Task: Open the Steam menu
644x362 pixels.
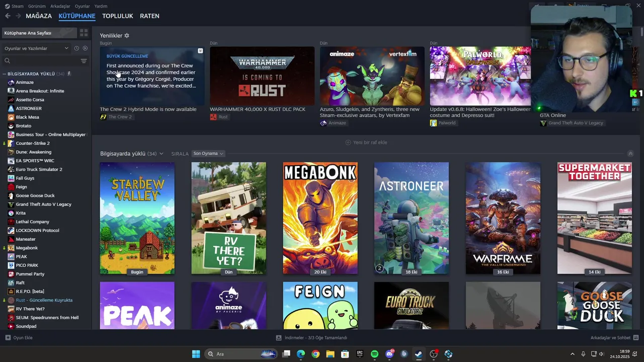Action: pyautogui.click(x=15, y=6)
